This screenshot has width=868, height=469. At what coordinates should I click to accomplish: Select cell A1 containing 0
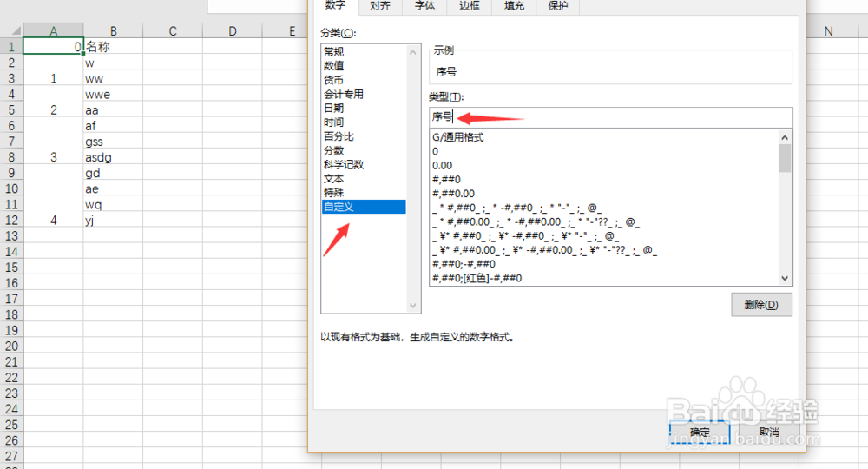coord(53,47)
